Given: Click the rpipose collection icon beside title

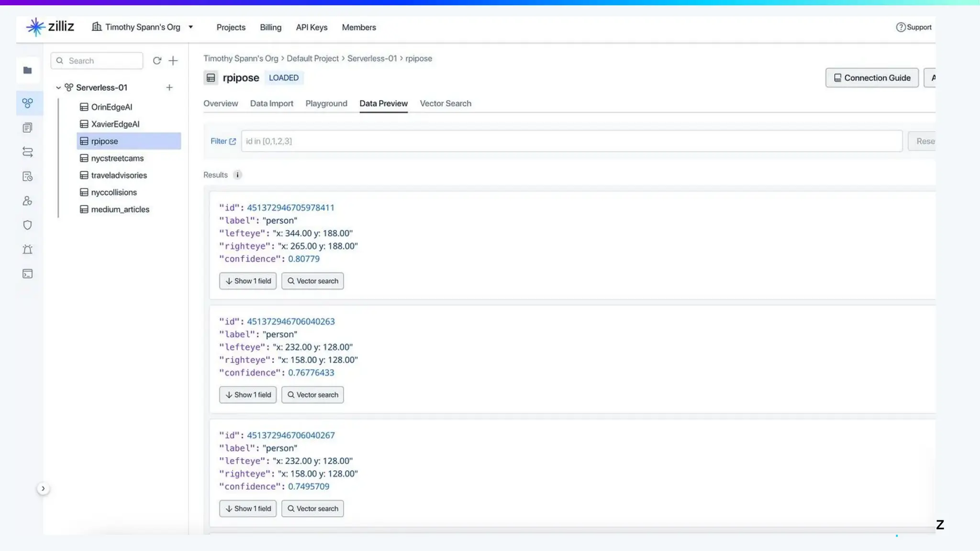Looking at the screenshot, I should [211, 77].
